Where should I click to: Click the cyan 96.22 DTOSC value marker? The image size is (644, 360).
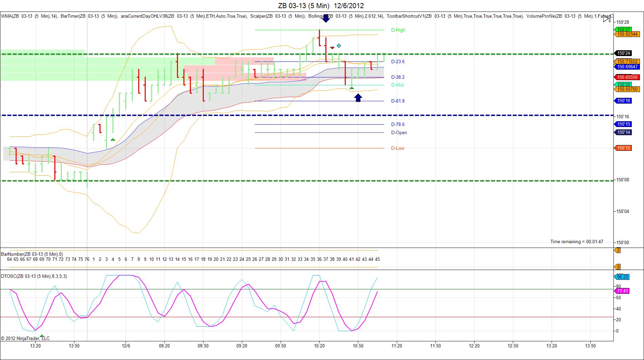(621, 277)
